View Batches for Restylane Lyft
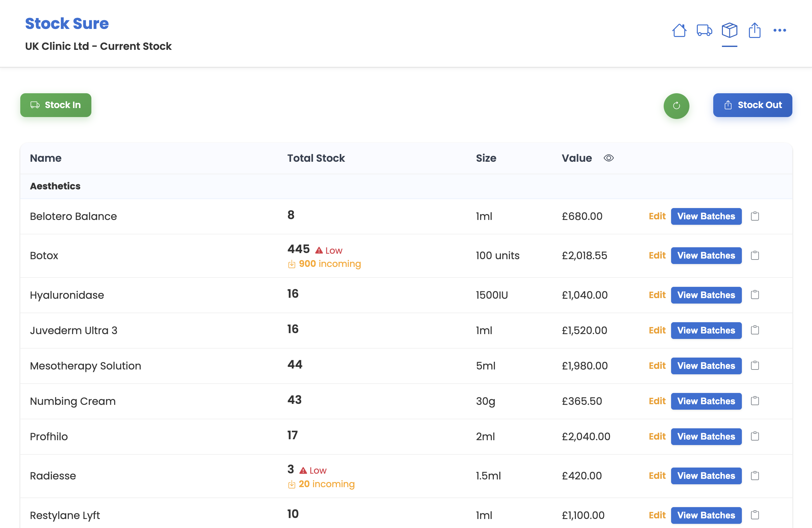 (706, 516)
